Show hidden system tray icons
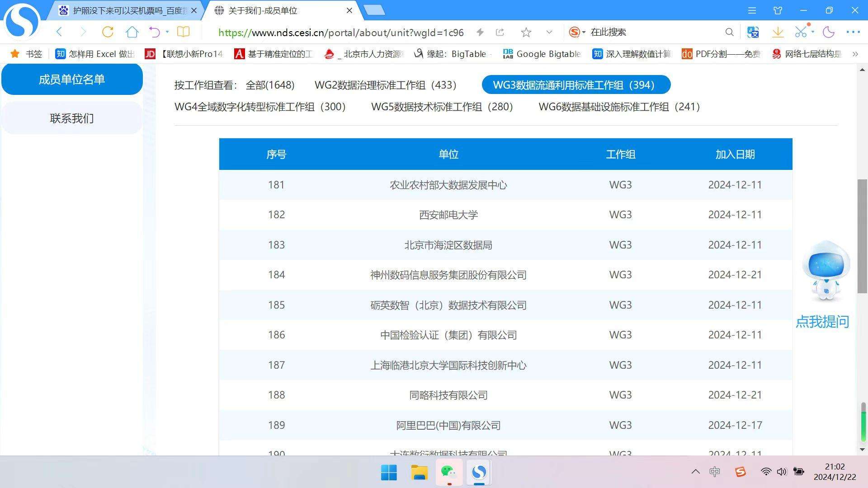The image size is (868, 488). pyautogui.click(x=695, y=472)
